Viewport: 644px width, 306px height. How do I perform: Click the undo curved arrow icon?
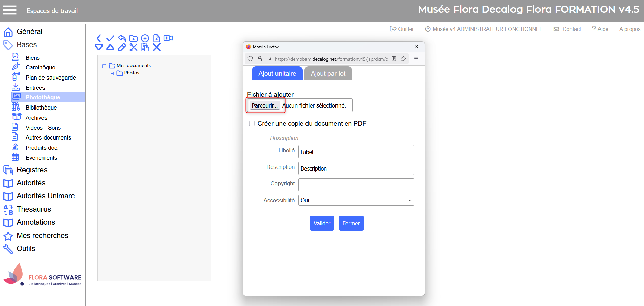coord(122,38)
